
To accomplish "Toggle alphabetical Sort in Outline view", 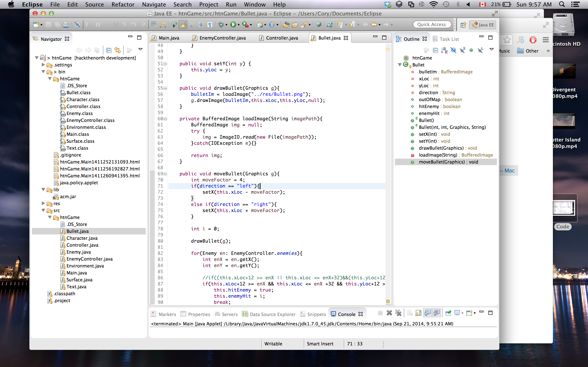I will click(x=444, y=50).
